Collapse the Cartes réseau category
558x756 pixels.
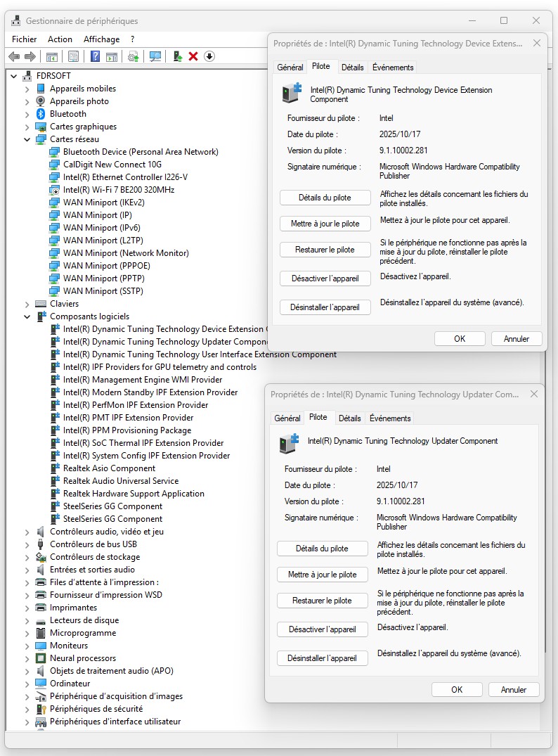point(27,139)
